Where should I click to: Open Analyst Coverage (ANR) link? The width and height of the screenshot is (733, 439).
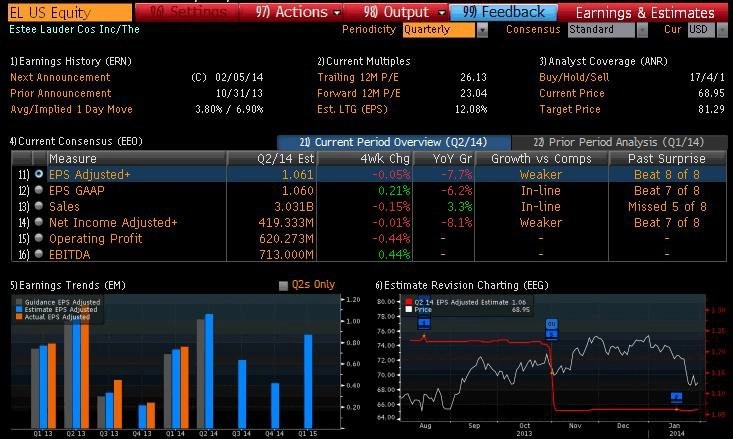pyautogui.click(x=604, y=61)
